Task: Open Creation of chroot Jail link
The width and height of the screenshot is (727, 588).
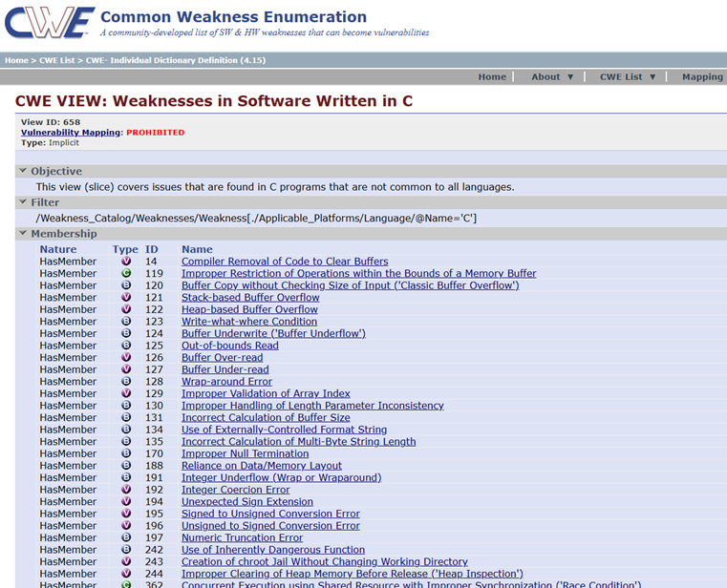Action: (x=325, y=561)
